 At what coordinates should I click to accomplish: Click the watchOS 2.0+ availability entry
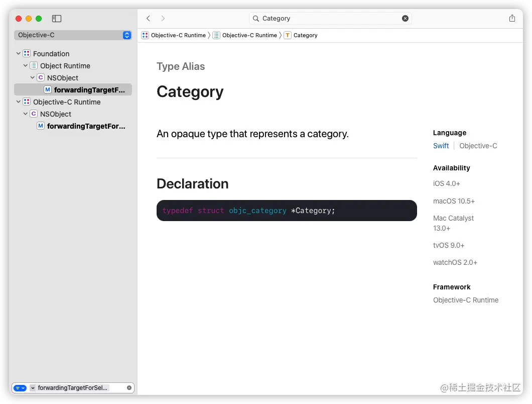455,262
